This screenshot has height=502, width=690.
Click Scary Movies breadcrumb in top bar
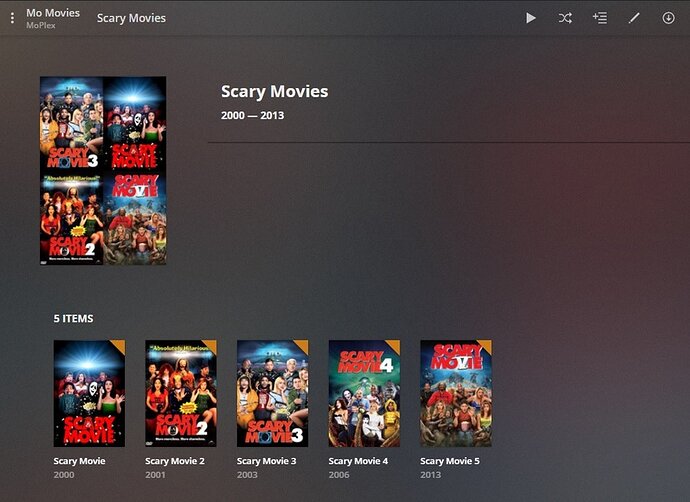click(x=131, y=18)
